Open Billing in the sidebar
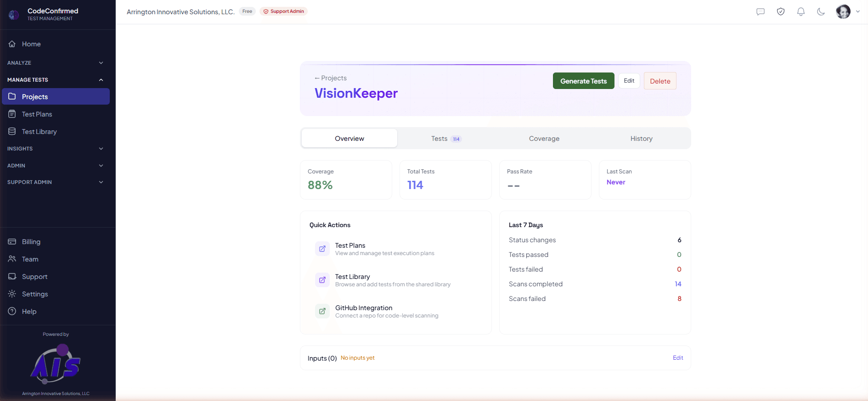Viewport: 868px width, 401px height. point(56,241)
